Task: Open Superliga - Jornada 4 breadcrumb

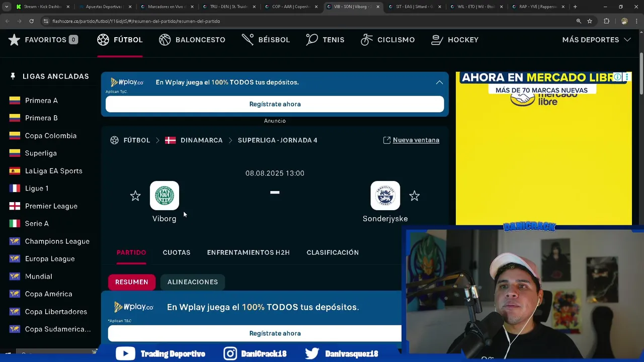Action: pyautogui.click(x=278, y=140)
